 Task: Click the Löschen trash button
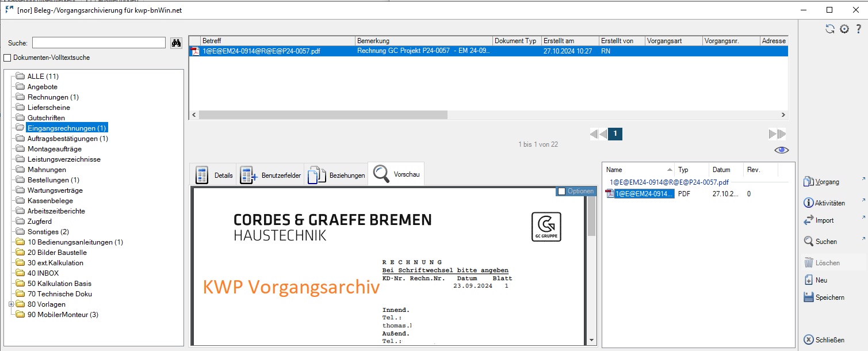(821, 263)
